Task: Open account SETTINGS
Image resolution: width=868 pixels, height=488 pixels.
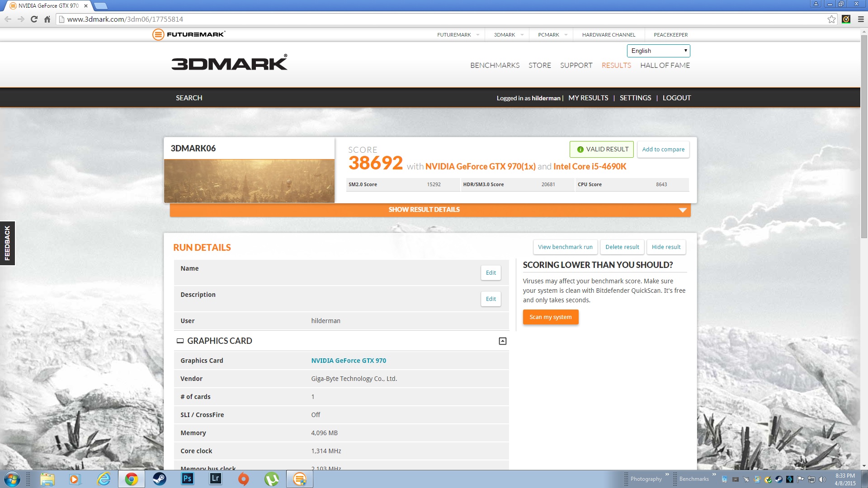Action: (635, 98)
